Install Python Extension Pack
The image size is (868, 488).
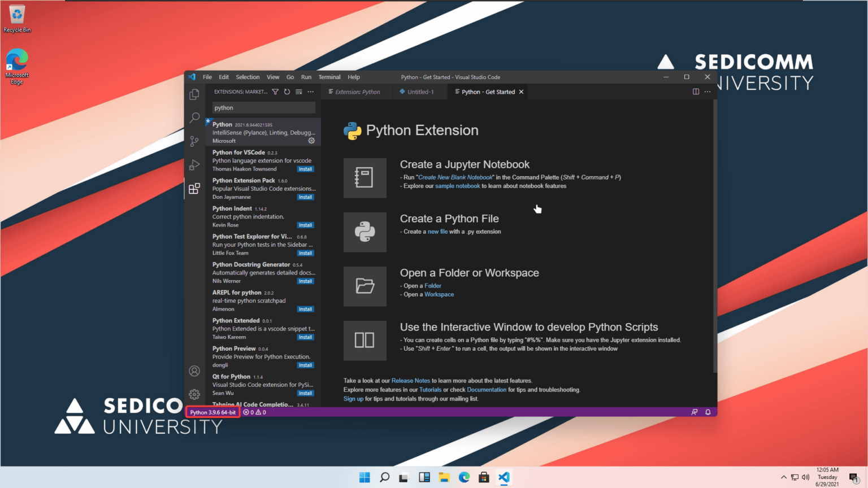pyautogui.click(x=305, y=197)
